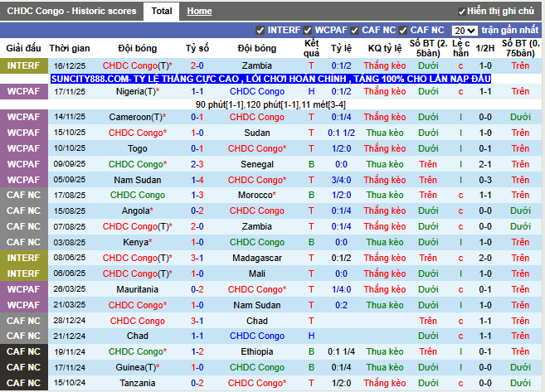
Task: Click the 1-3 score against Morocco
Action: point(197,195)
